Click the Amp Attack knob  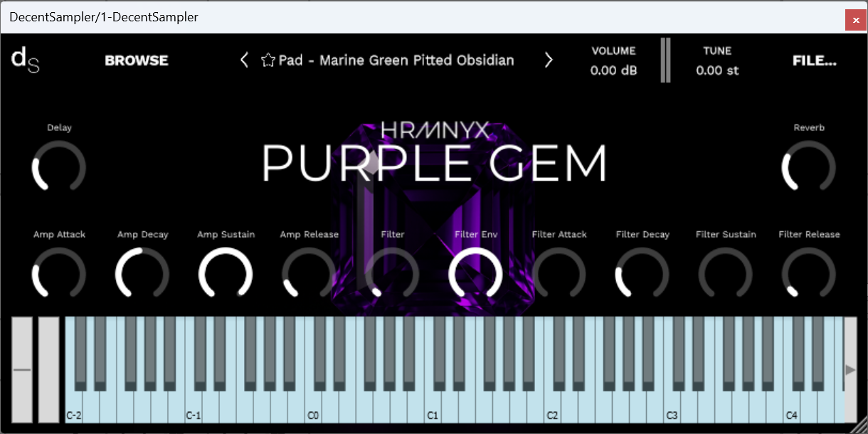tap(59, 274)
